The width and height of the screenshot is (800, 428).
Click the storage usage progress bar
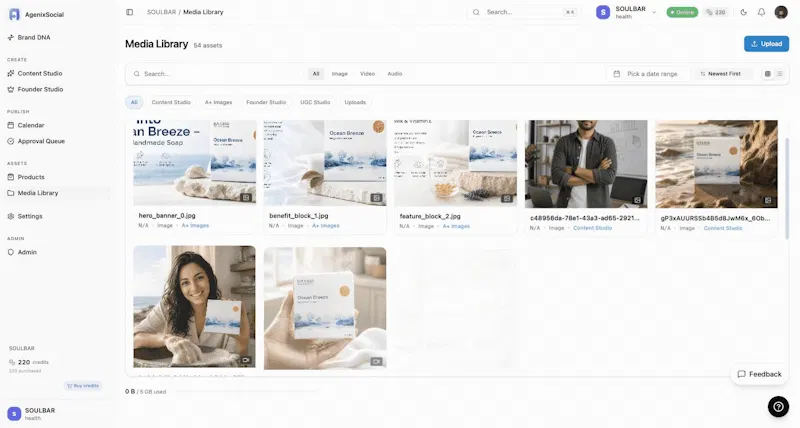tap(245, 391)
